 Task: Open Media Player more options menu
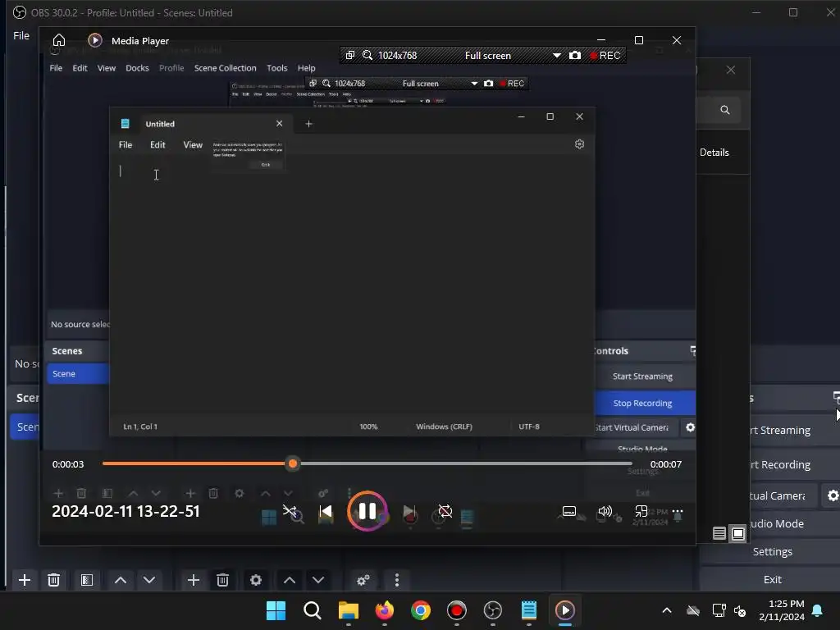click(678, 512)
